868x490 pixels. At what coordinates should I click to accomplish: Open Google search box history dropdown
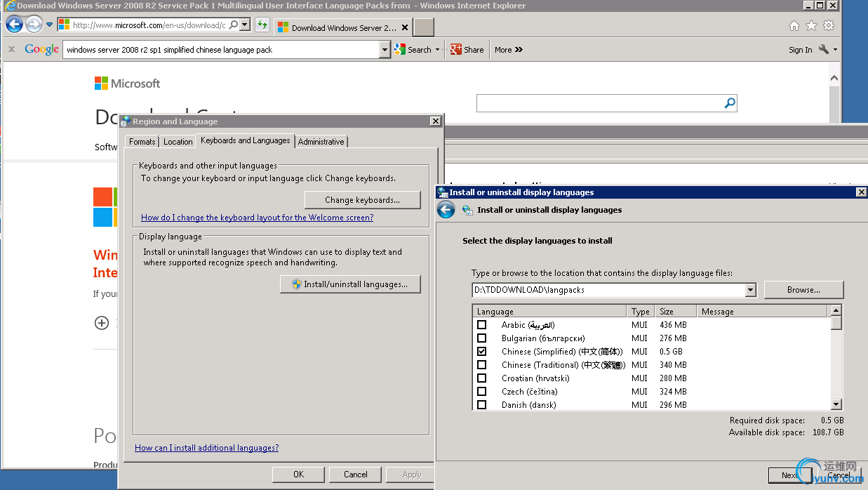385,50
